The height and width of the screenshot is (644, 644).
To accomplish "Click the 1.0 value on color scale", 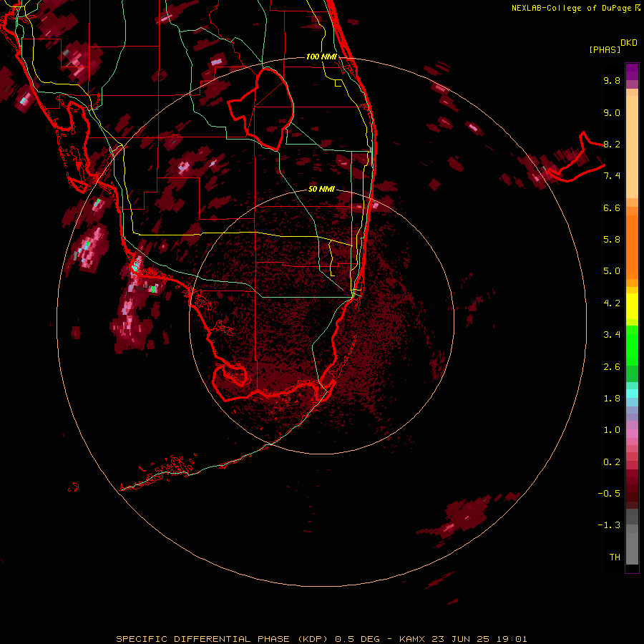I will pyautogui.click(x=612, y=430).
